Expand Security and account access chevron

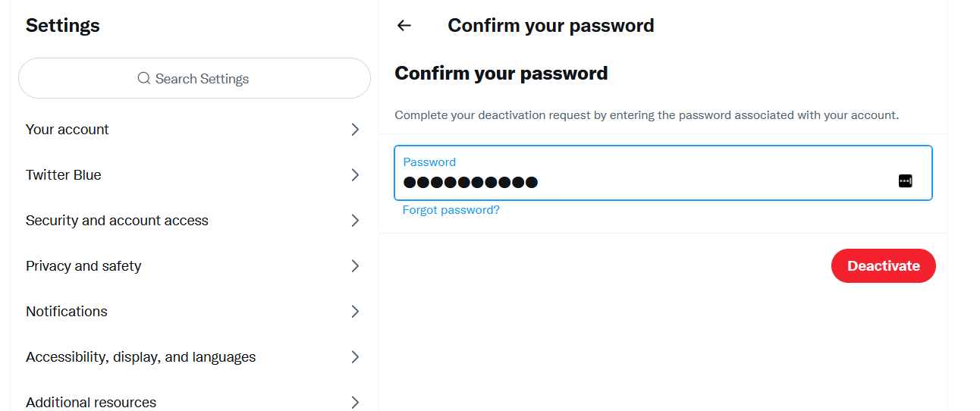(355, 221)
